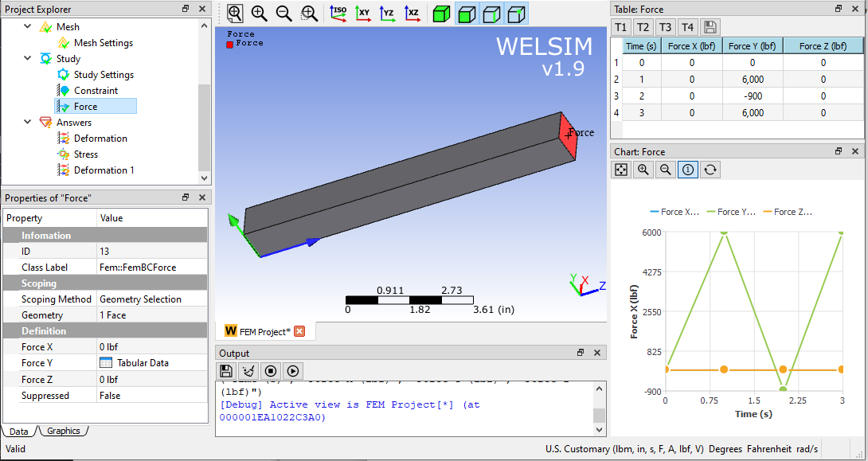Open Tabular Data for Force Y

(152, 363)
